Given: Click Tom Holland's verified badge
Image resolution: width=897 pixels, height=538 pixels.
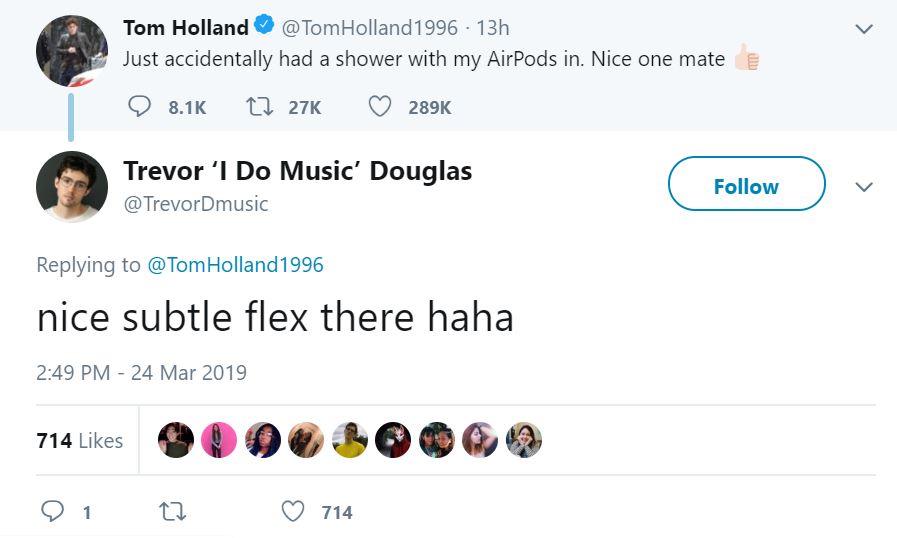Looking at the screenshot, I should click(x=265, y=27).
